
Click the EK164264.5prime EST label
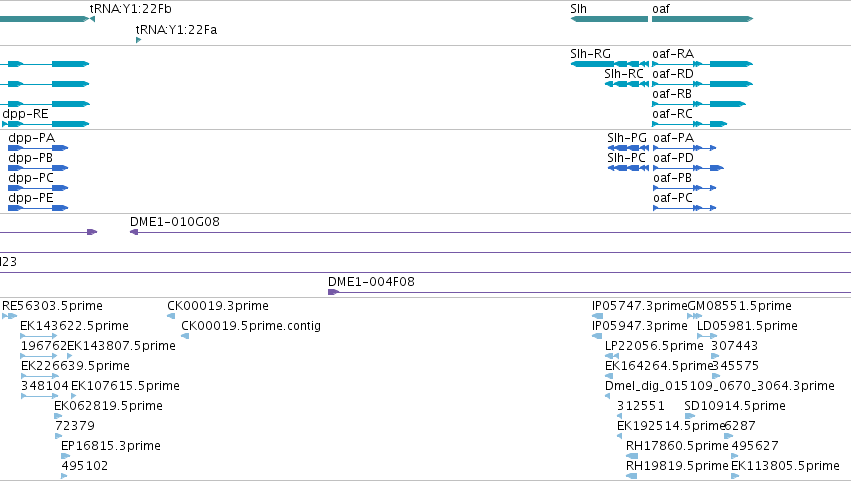[x=658, y=366]
